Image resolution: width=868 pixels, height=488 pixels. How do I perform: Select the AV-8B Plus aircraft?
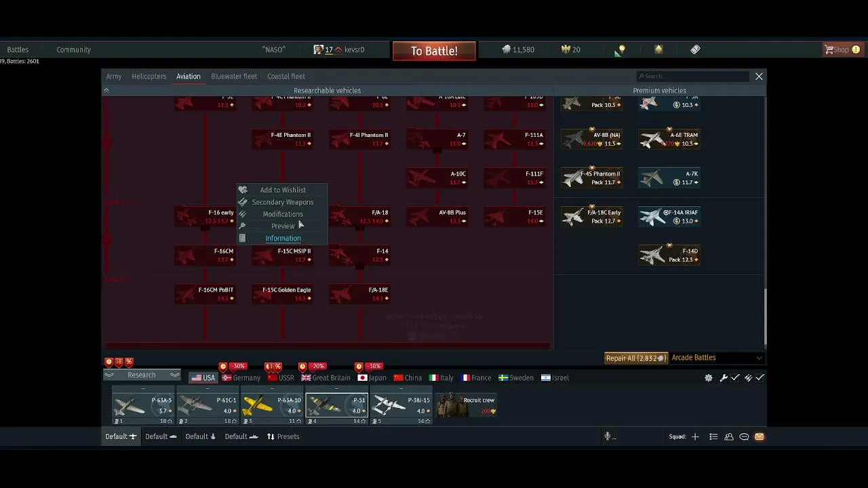tap(437, 216)
